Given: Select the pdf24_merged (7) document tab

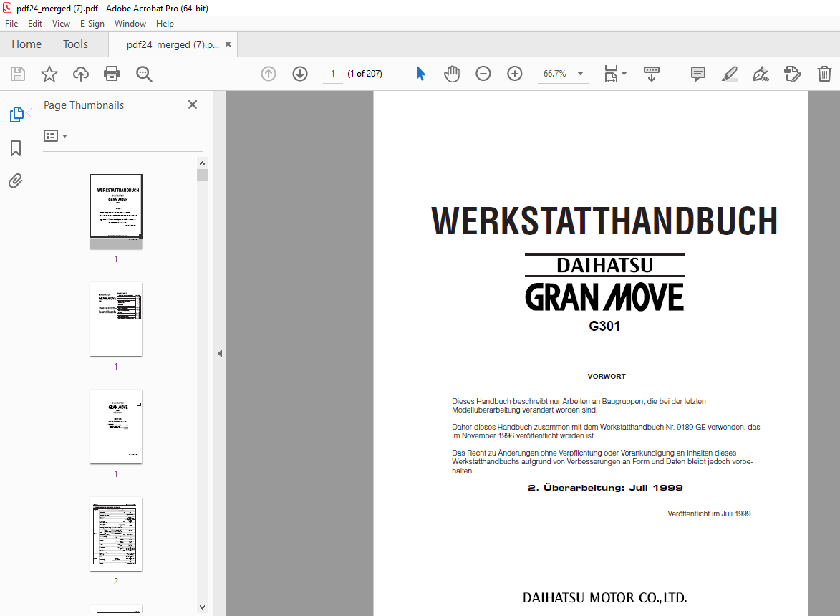Looking at the screenshot, I should coord(173,44).
